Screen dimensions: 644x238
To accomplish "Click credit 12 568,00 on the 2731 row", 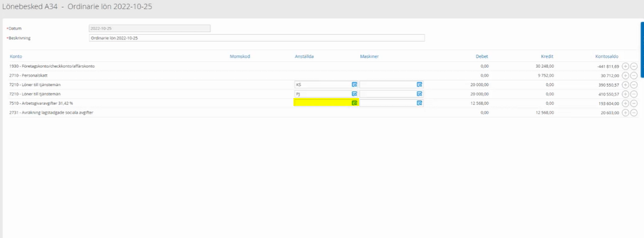I will coord(545,112).
